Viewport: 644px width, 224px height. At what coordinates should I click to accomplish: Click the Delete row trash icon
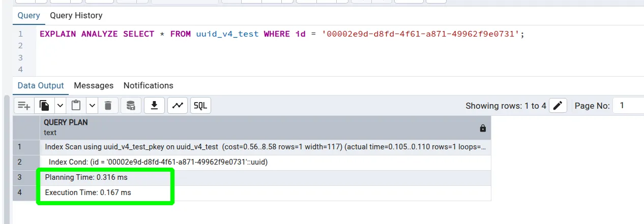point(108,106)
